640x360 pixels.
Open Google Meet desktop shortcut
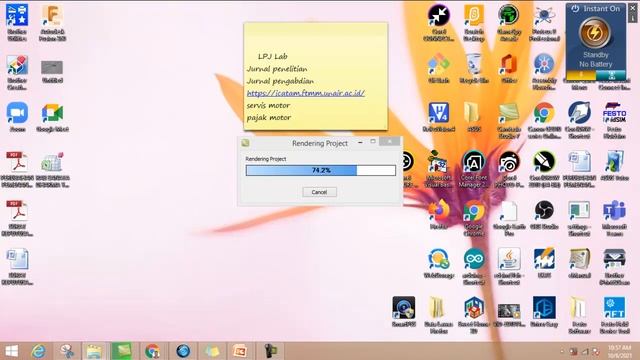tap(52, 118)
